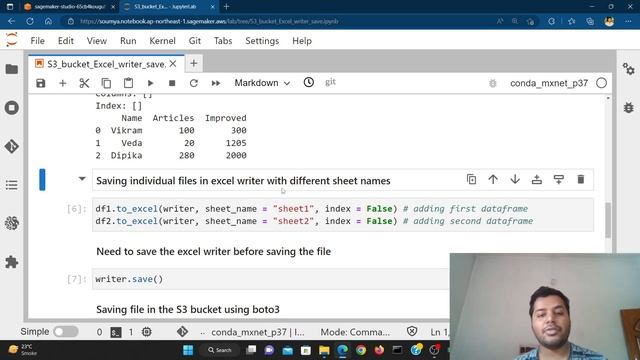This screenshot has width=640, height=360.
Task: Open the File menu
Action: tap(38, 41)
